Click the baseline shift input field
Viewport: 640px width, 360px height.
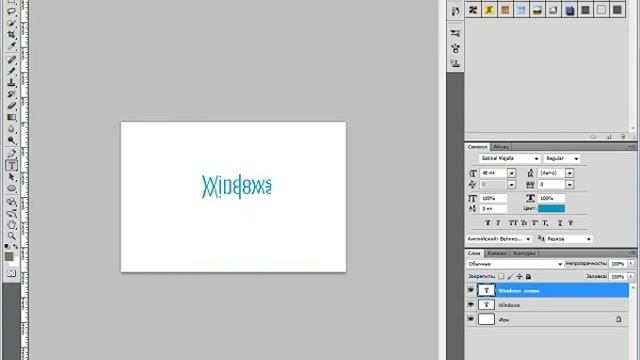pyautogui.click(x=493, y=209)
